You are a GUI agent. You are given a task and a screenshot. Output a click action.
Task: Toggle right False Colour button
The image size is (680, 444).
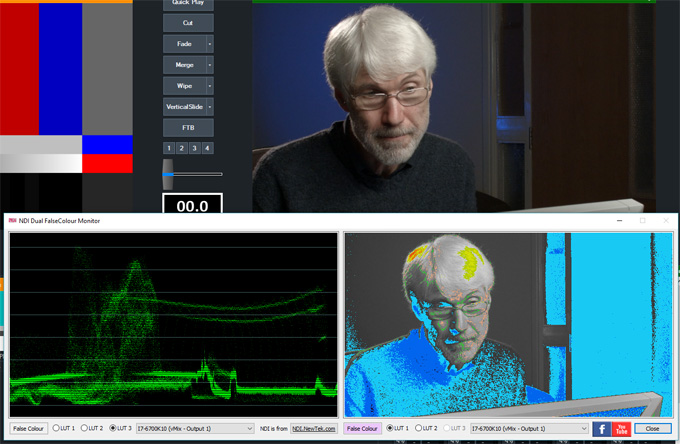tap(362, 428)
